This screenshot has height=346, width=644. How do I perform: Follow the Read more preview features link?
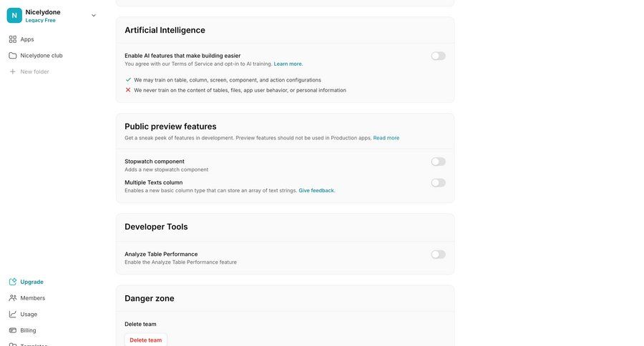[x=386, y=138]
